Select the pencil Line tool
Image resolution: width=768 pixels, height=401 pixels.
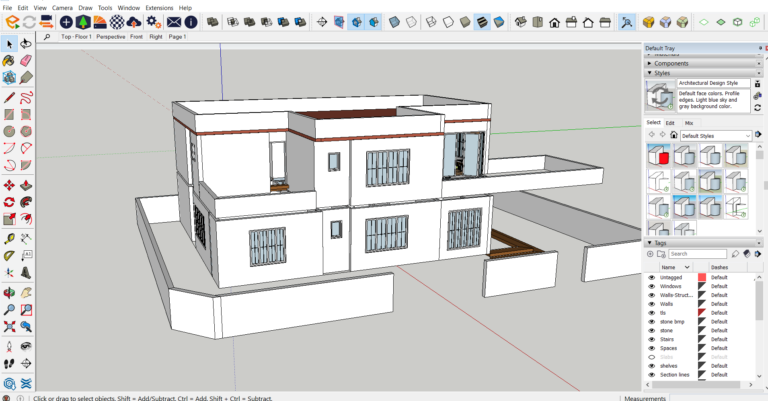pyautogui.click(x=8, y=98)
